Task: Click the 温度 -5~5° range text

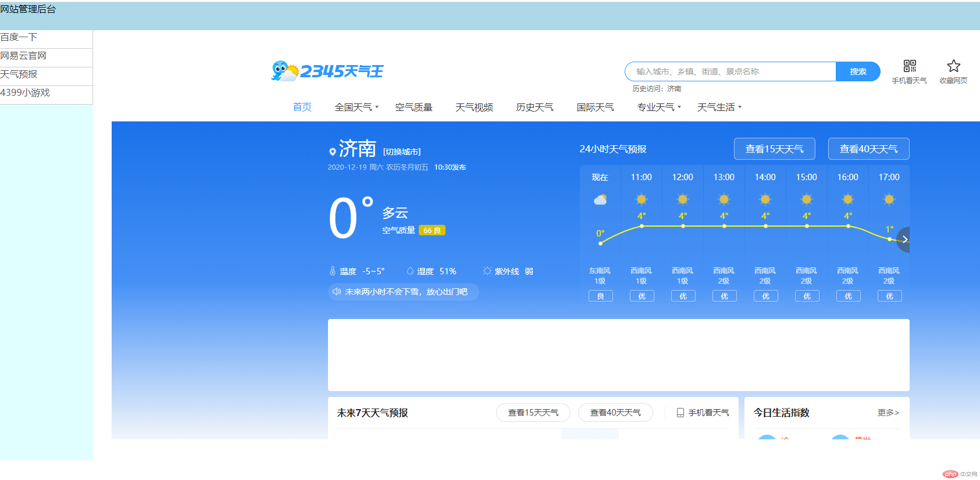Action: [362, 271]
